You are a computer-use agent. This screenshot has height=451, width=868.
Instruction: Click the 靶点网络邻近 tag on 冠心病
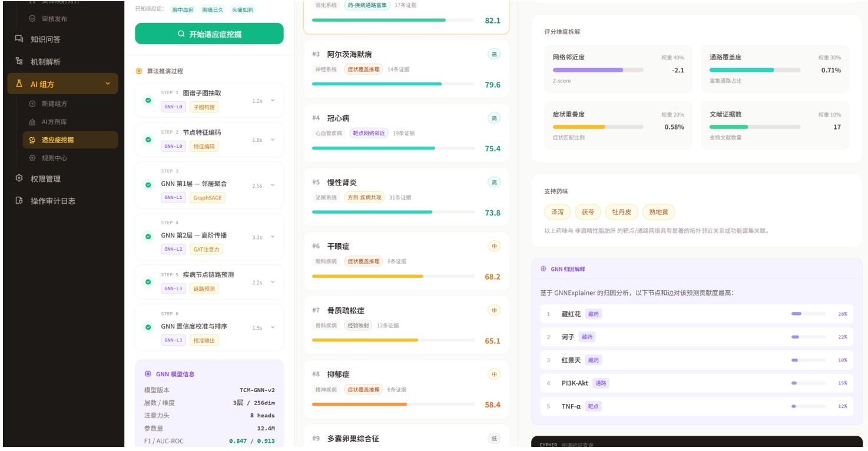(369, 133)
